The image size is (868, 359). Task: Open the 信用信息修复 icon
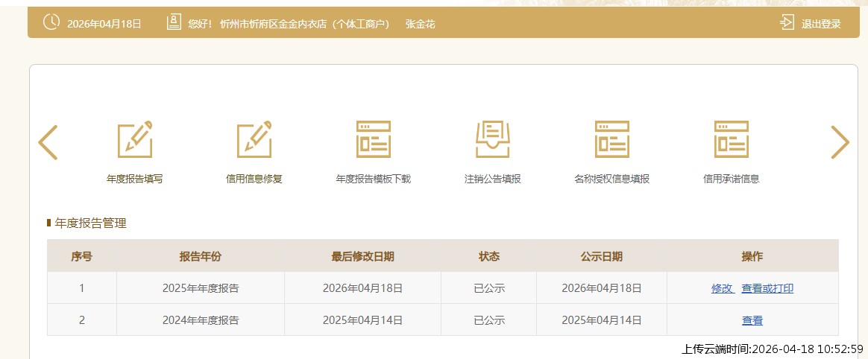coord(254,139)
